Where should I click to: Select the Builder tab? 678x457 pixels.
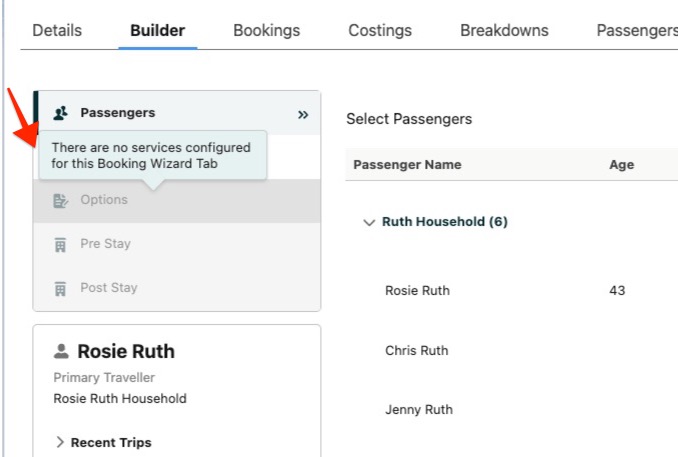pyautogui.click(x=157, y=30)
